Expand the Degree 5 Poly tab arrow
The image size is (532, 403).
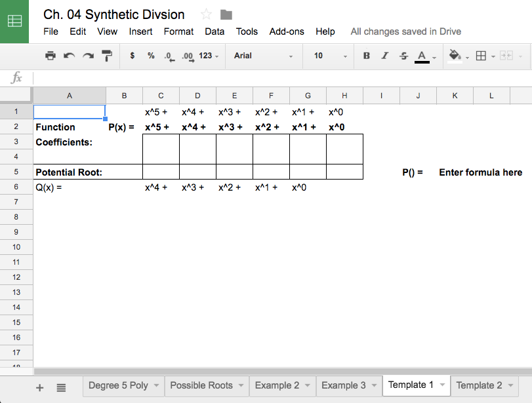[156, 385]
